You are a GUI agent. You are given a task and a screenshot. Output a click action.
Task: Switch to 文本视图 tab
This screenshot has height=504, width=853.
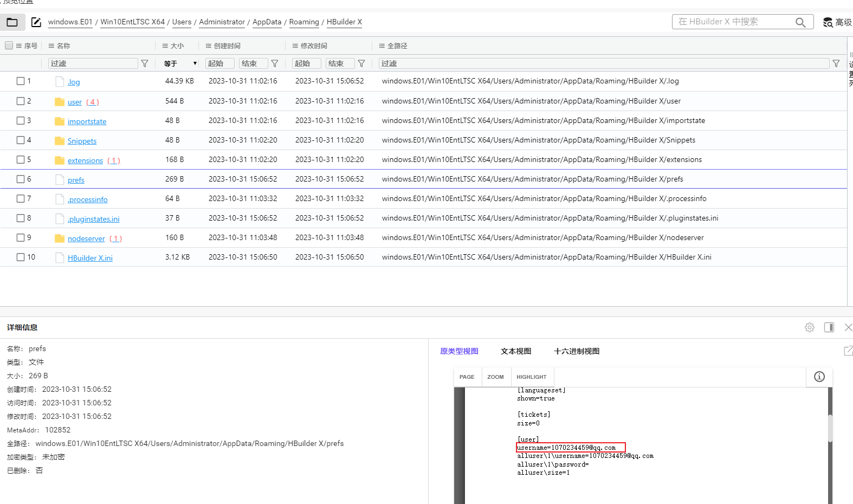(516, 351)
